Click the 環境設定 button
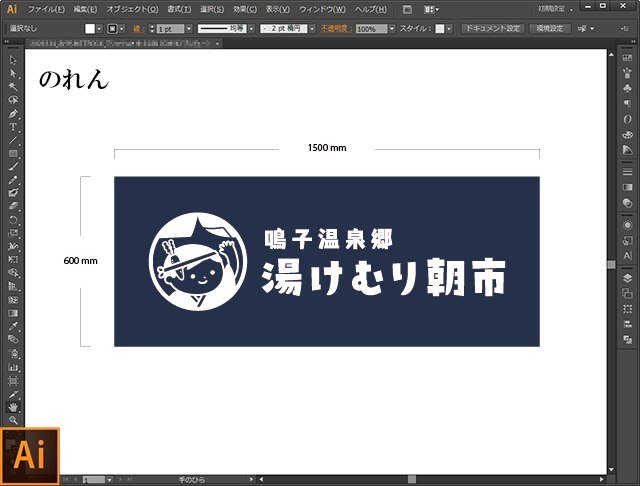This screenshot has height=486, width=640. coord(550,29)
